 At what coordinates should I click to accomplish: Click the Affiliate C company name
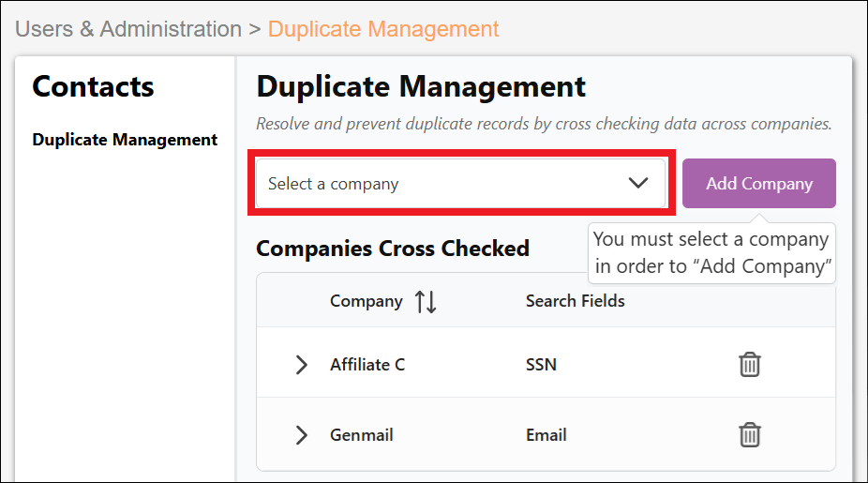pos(367,365)
